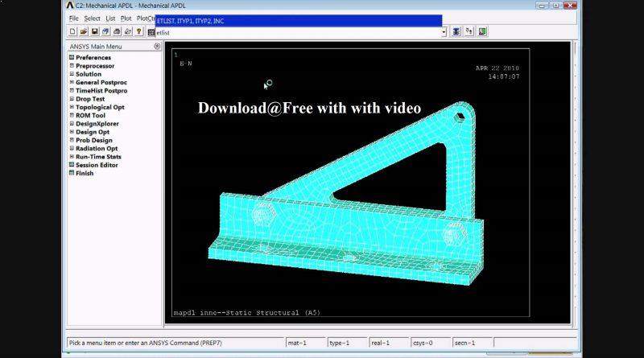This screenshot has width=644, height=358.
Task: Launch Session Editor from Main Menu
Action: pyautogui.click(x=97, y=165)
